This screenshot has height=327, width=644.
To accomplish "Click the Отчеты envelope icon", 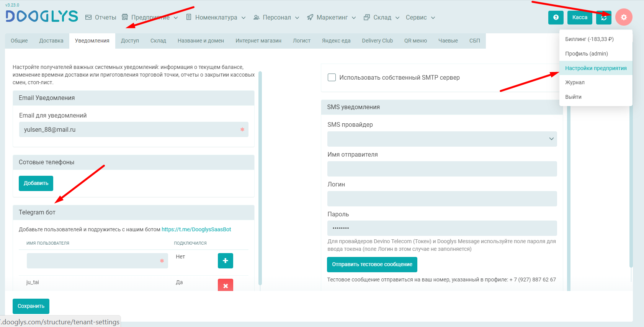I will (88, 17).
